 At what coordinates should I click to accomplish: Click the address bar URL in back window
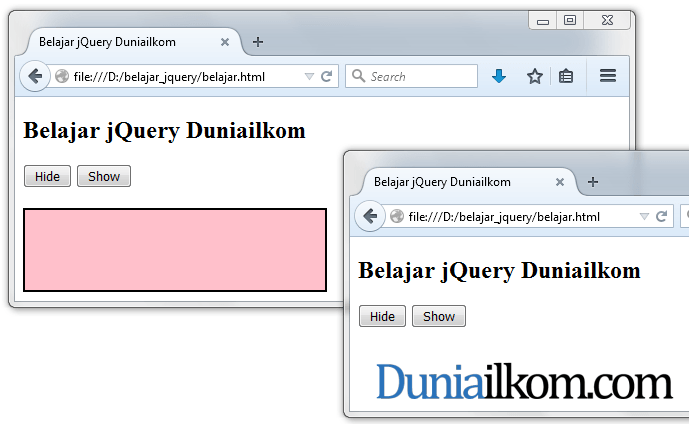pyautogui.click(x=169, y=77)
